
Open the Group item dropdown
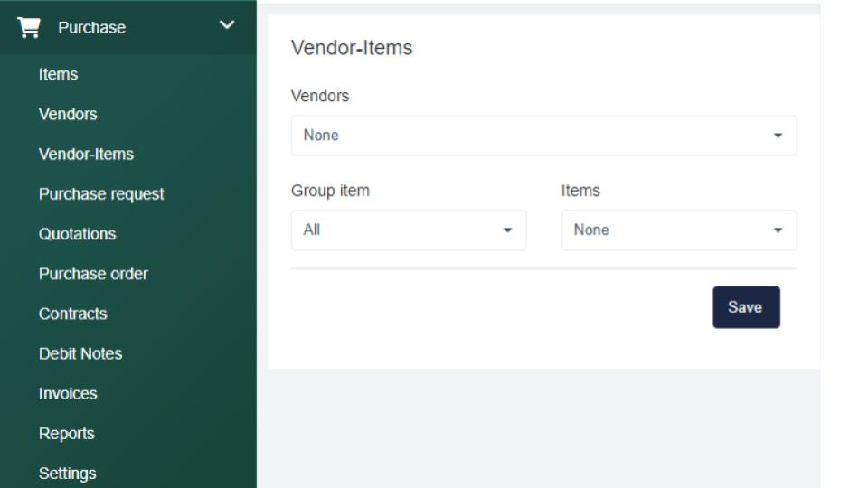(x=407, y=230)
